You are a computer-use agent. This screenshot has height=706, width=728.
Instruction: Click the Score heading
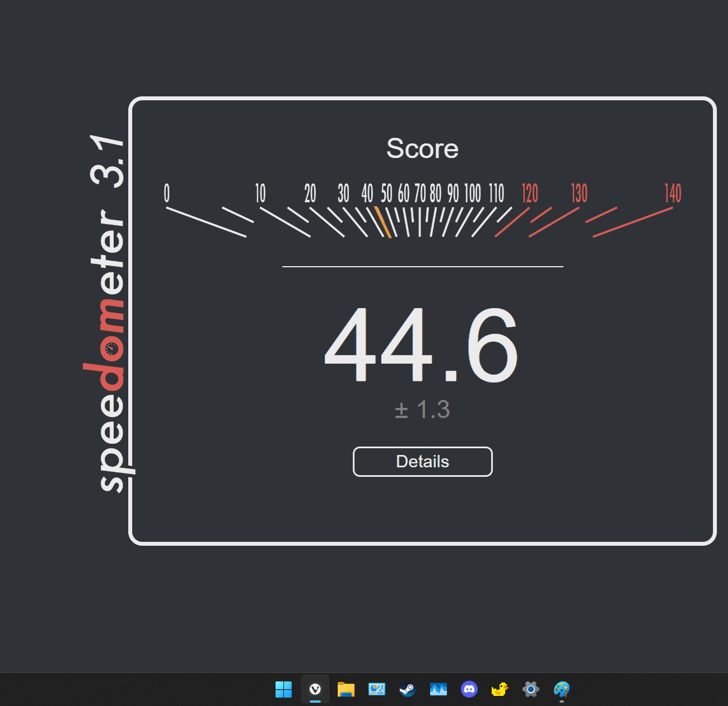click(x=423, y=148)
